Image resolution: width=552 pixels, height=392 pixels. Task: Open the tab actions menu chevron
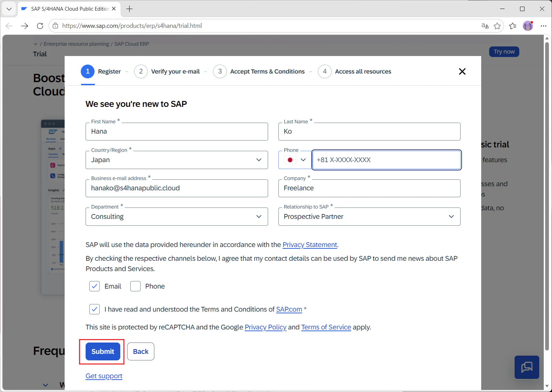(9, 9)
